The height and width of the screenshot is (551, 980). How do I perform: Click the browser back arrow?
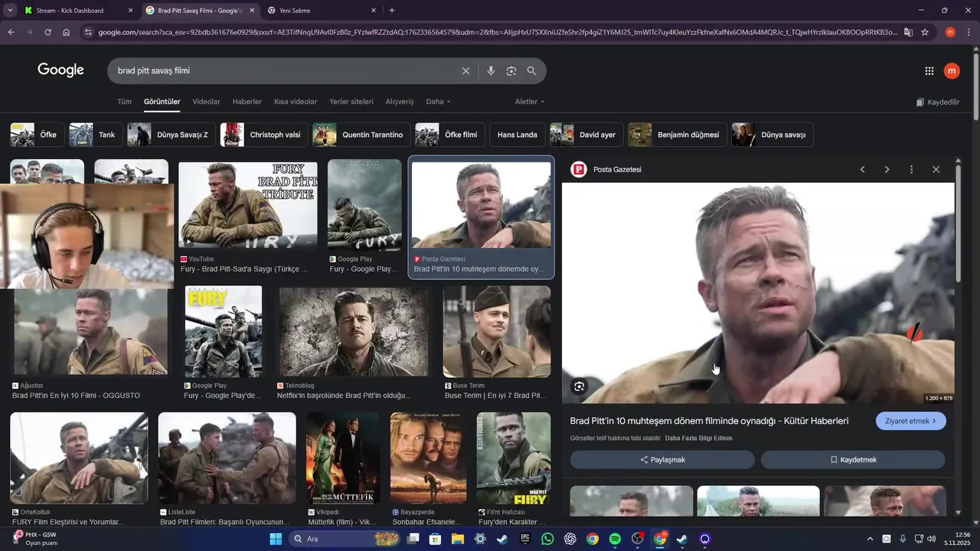(11, 32)
